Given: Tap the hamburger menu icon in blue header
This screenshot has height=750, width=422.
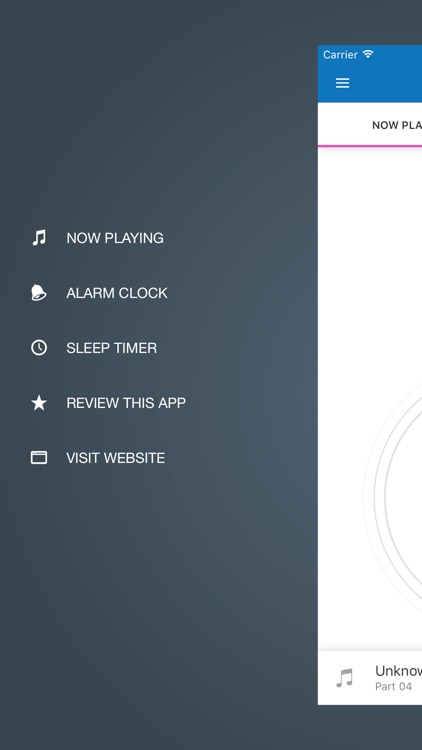Looking at the screenshot, I should point(342,83).
